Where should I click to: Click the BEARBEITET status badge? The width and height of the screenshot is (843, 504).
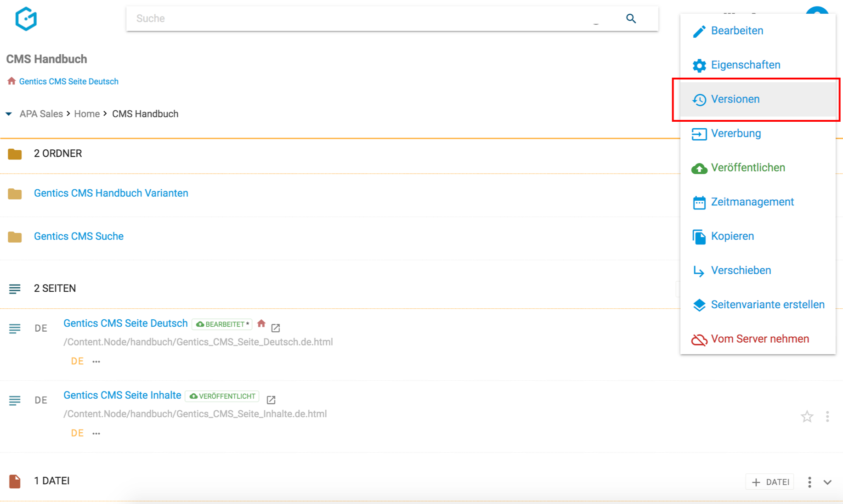coord(222,324)
